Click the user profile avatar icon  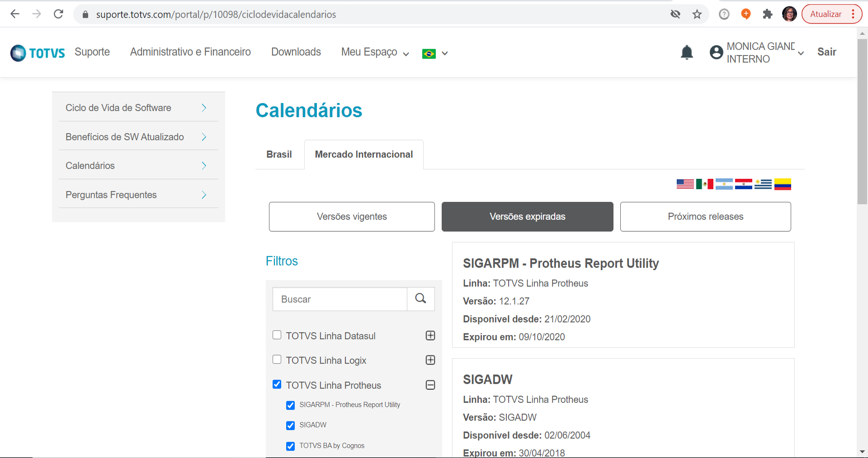tap(716, 52)
